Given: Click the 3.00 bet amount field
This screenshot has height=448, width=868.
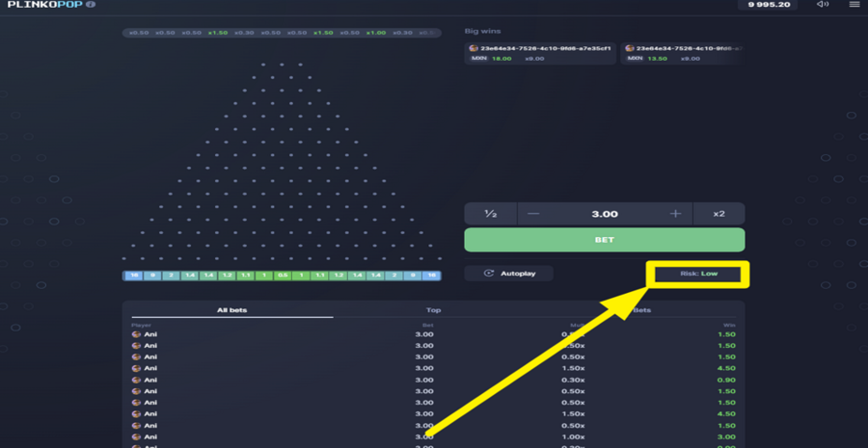Looking at the screenshot, I should tap(605, 214).
